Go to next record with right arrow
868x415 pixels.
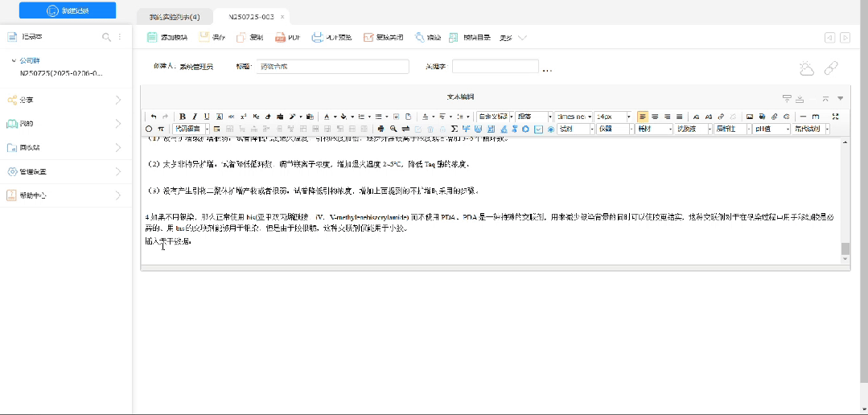[845, 38]
